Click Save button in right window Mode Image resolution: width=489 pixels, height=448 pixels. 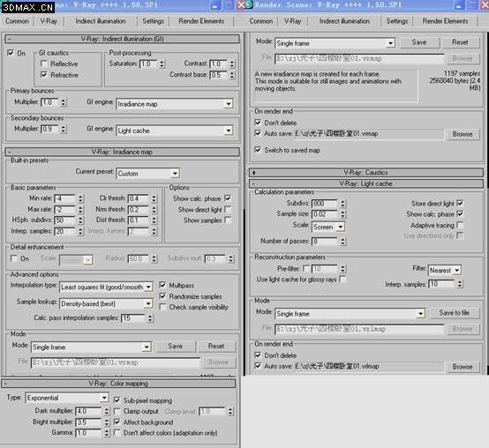(x=419, y=42)
